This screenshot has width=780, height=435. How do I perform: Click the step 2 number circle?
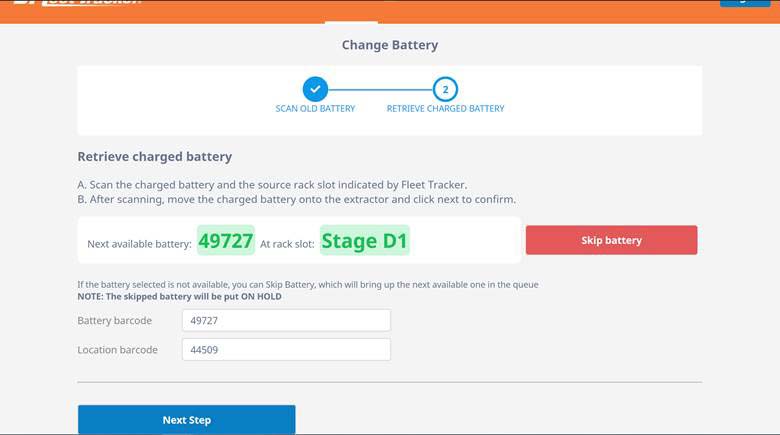click(x=445, y=89)
